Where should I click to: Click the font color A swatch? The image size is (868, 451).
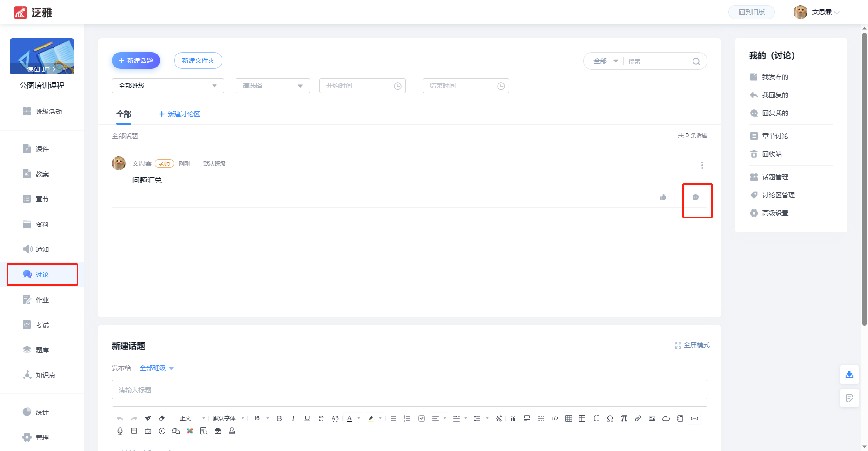pos(350,418)
